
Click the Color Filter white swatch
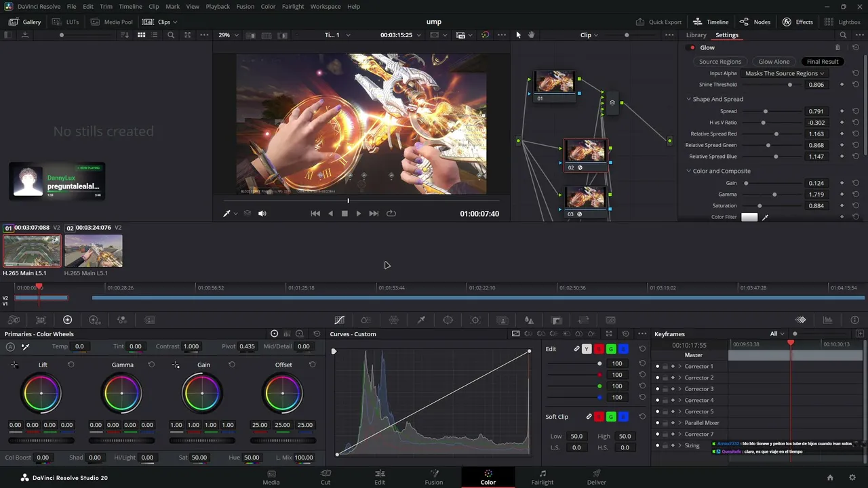(x=749, y=217)
